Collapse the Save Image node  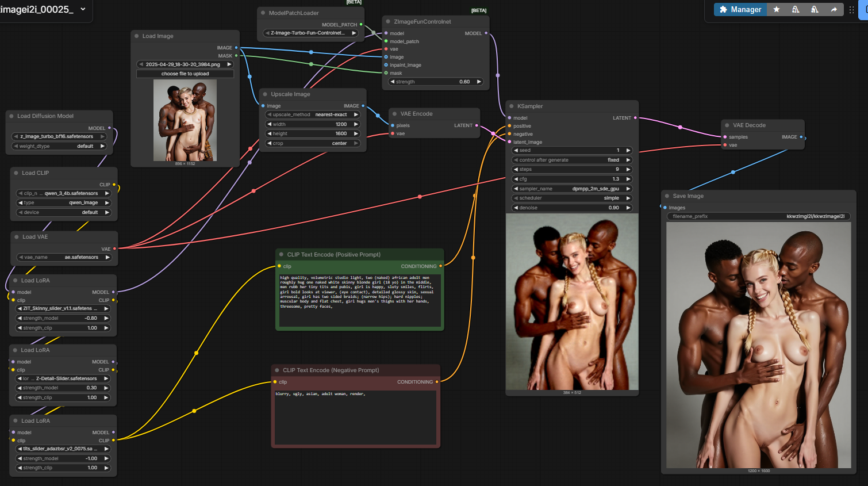(x=667, y=196)
